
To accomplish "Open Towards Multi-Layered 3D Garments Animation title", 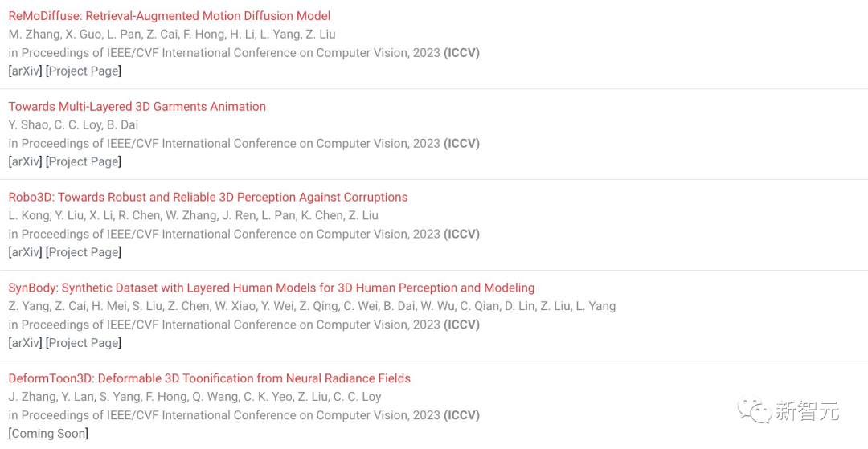I will pos(137,106).
